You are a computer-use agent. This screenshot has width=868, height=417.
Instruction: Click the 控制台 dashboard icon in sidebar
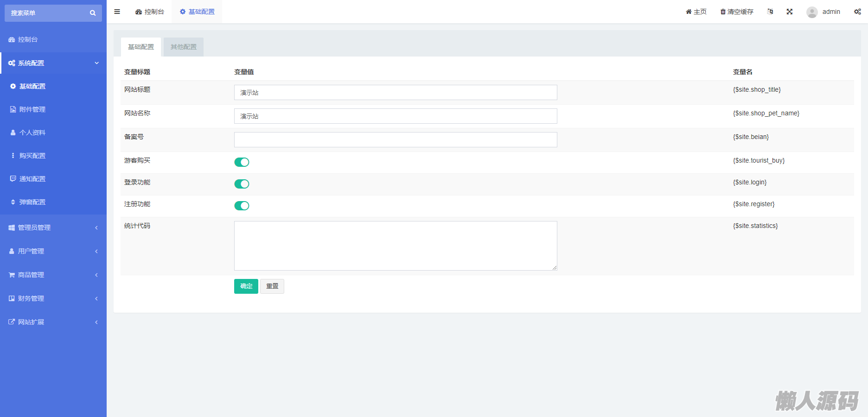[12, 40]
